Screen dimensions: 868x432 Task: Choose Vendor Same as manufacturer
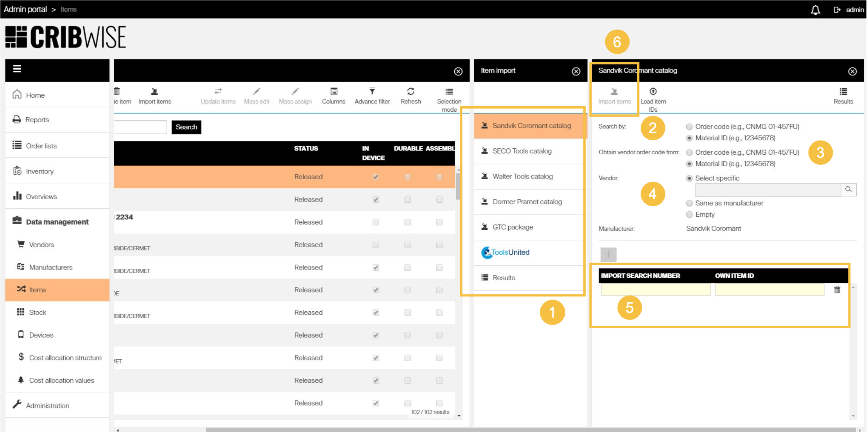coord(689,203)
